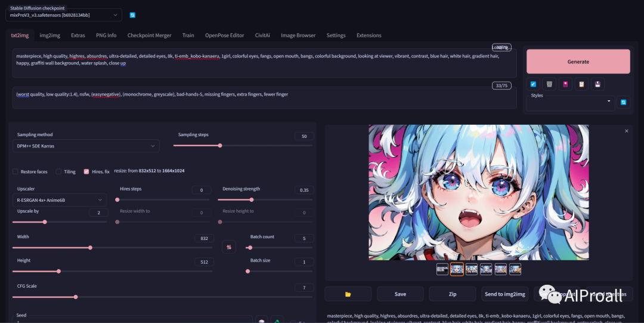Switch to the img2img tab

[x=49, y=35]
